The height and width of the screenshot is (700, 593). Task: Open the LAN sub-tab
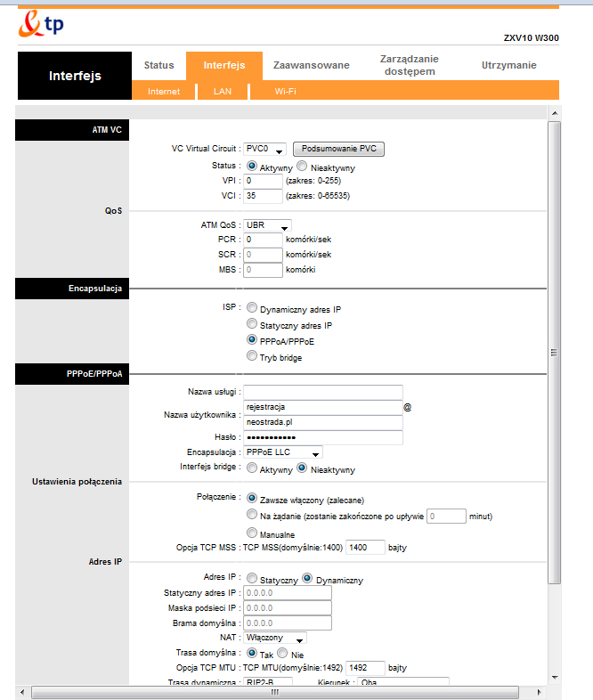point(223,91)
